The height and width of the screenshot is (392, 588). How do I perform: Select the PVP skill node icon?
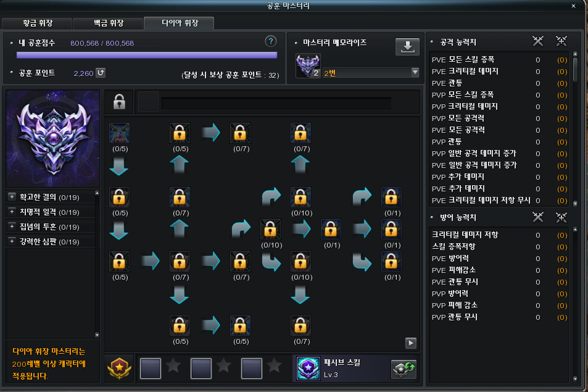pyautogui.click(x=119, y=133)
